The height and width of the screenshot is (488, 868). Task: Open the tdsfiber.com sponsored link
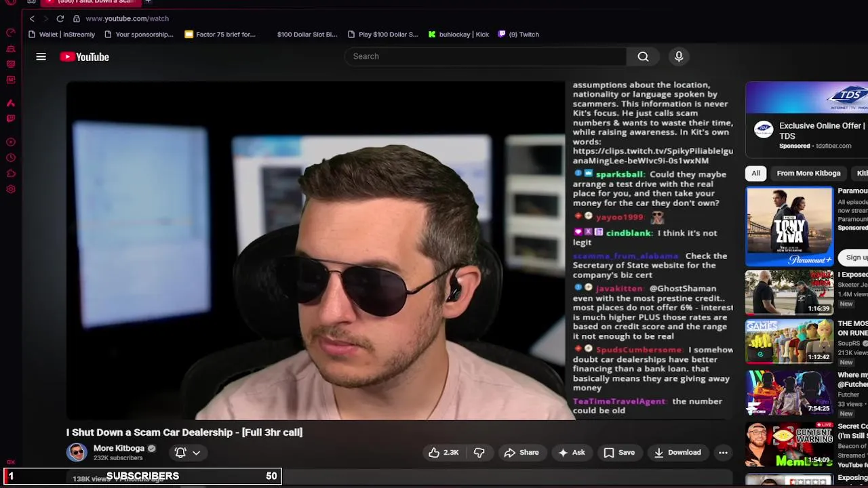pos(833,146)
